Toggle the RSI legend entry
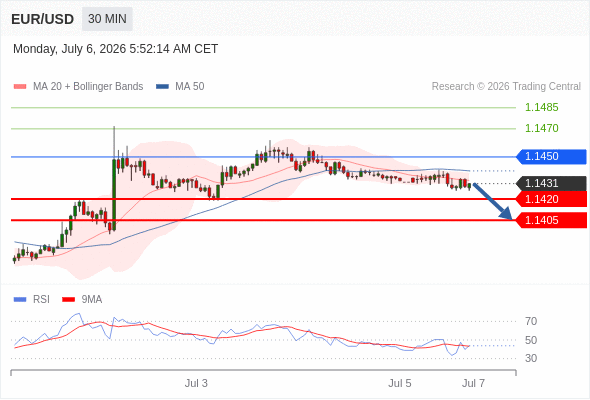This screenshot has width=590, height=400. coord(31,300)
